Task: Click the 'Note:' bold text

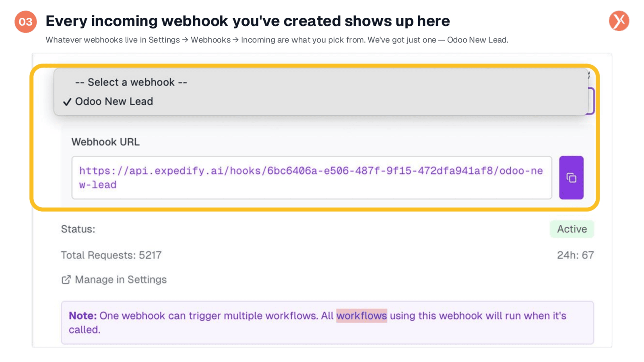Action: click(x=83, y=316)
